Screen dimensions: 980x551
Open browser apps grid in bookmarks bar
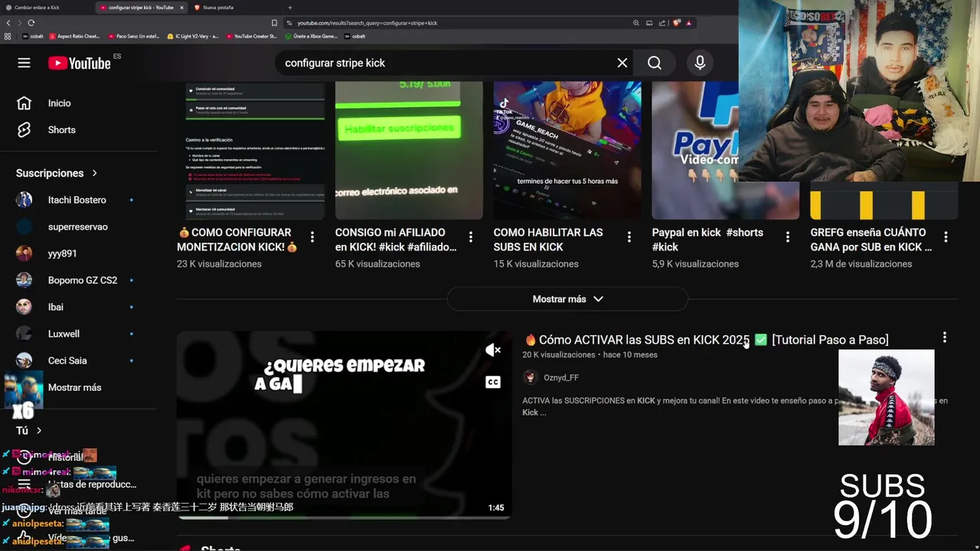click(x=8, y=36)
